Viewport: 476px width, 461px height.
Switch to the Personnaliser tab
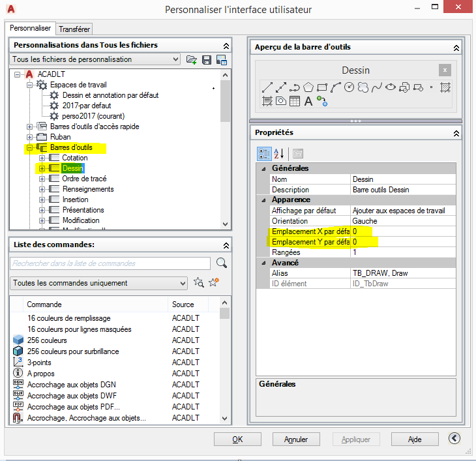pyautogui.click(x=31, y=28)
